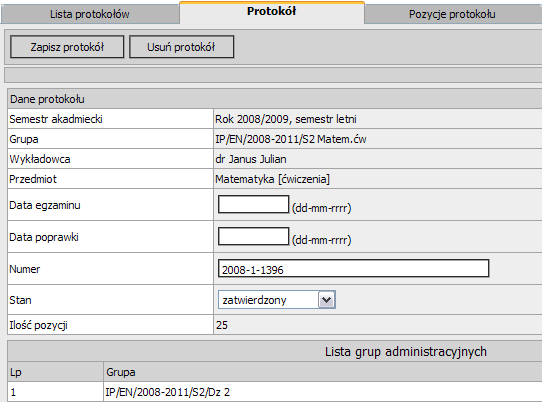Focus the Data egzaminu date field

point(253,204)
